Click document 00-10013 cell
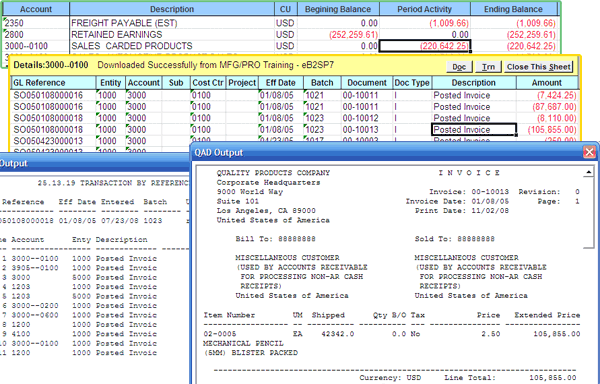 [x=367, y=130]
